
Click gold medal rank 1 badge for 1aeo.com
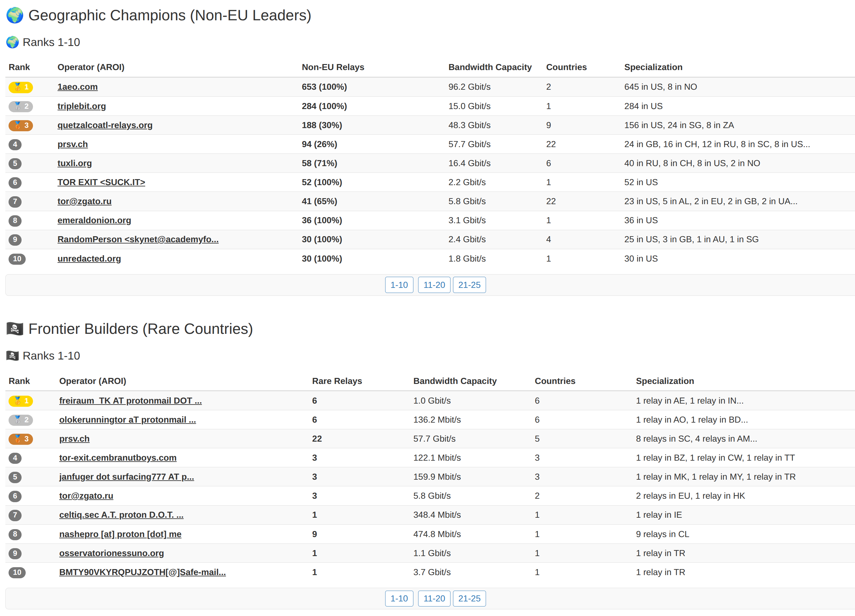pyautogui.click(x=21, y=87)
